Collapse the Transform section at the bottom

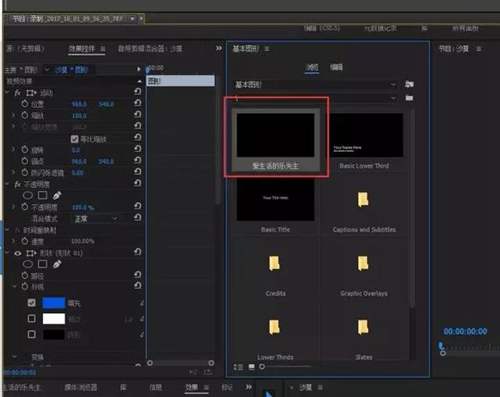tap(14, 357)
